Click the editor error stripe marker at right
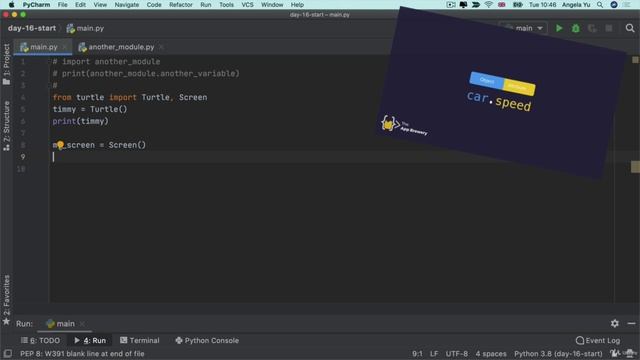The height and width of the screenshot is (360, 640). [635, 167]
